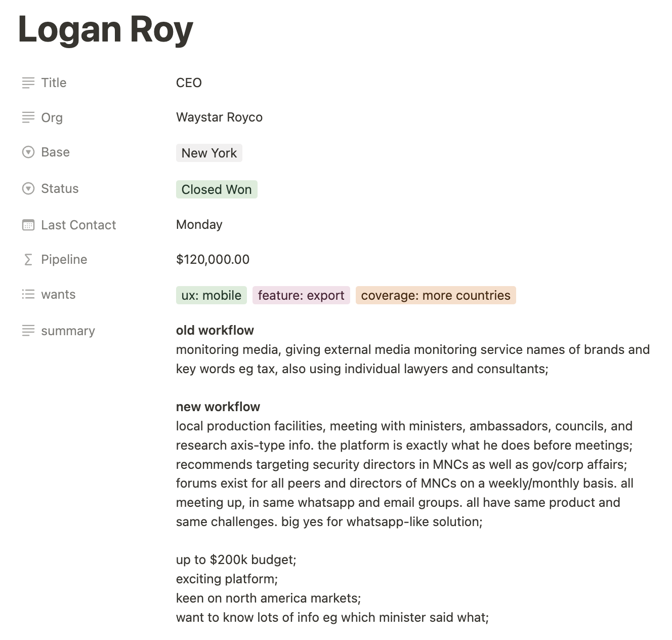Click the Waystar Royco org value

(219, 117)
